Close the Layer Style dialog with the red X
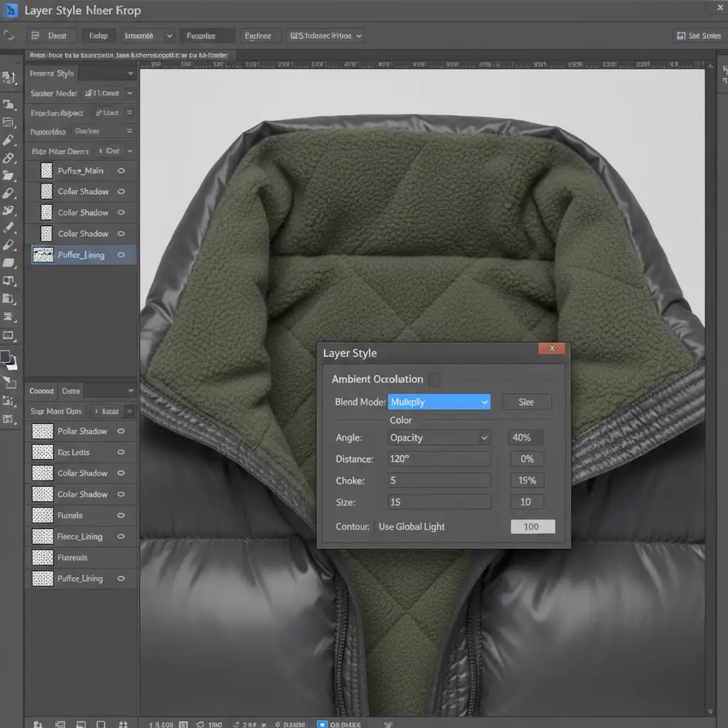Screen dimensions: 728x728 pyautogui.click(x=552, y=348)
